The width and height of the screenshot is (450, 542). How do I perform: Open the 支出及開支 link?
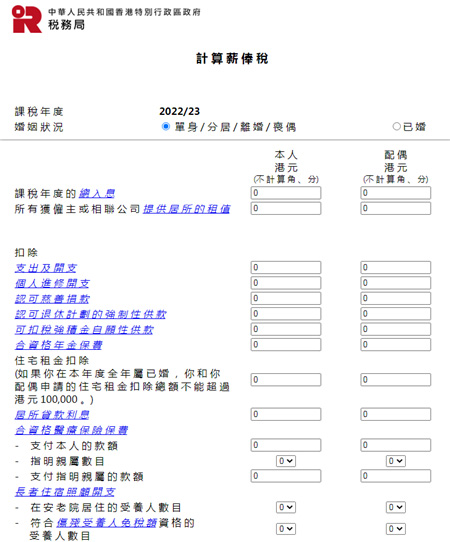point(46,268)
